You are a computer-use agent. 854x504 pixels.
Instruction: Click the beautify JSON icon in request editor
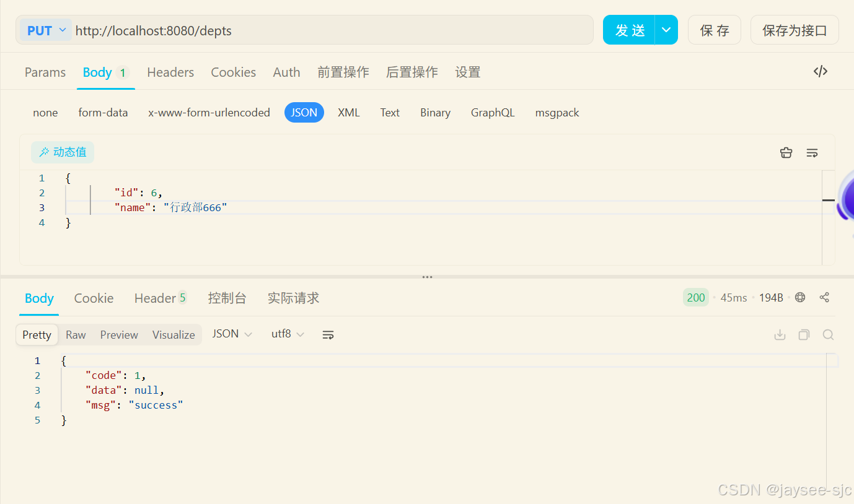[x=786, y=152]
